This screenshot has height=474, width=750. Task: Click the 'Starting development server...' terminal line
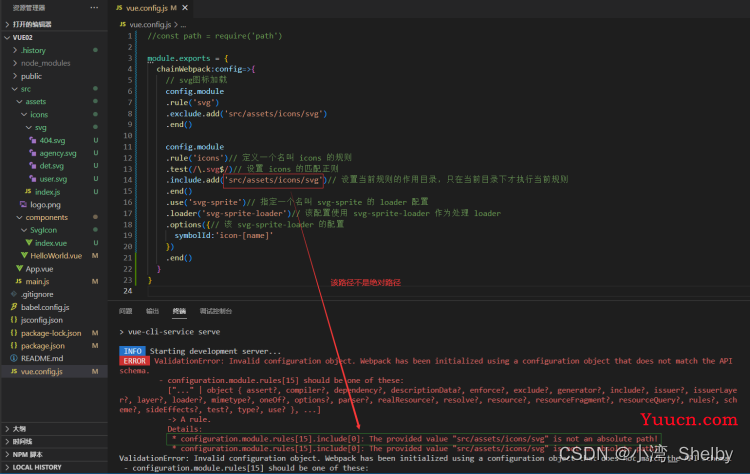point(215,351)
